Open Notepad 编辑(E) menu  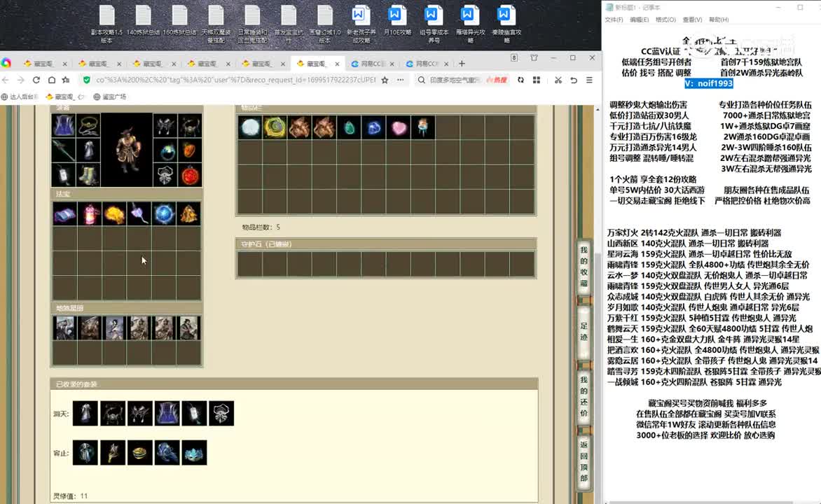coord(639,20)
